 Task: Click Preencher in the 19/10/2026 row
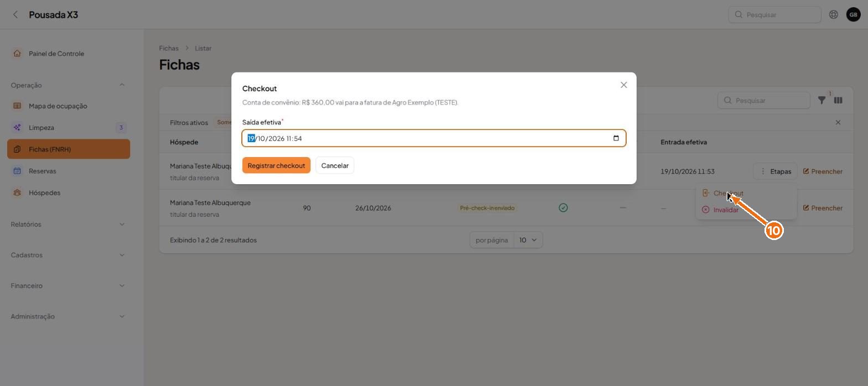tap(823, 171)
